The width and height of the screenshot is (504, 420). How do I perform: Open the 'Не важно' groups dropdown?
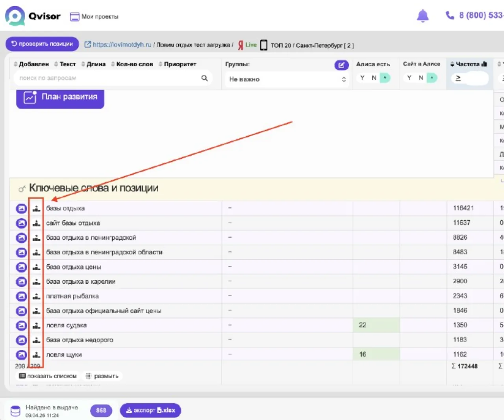click(287, 79)
